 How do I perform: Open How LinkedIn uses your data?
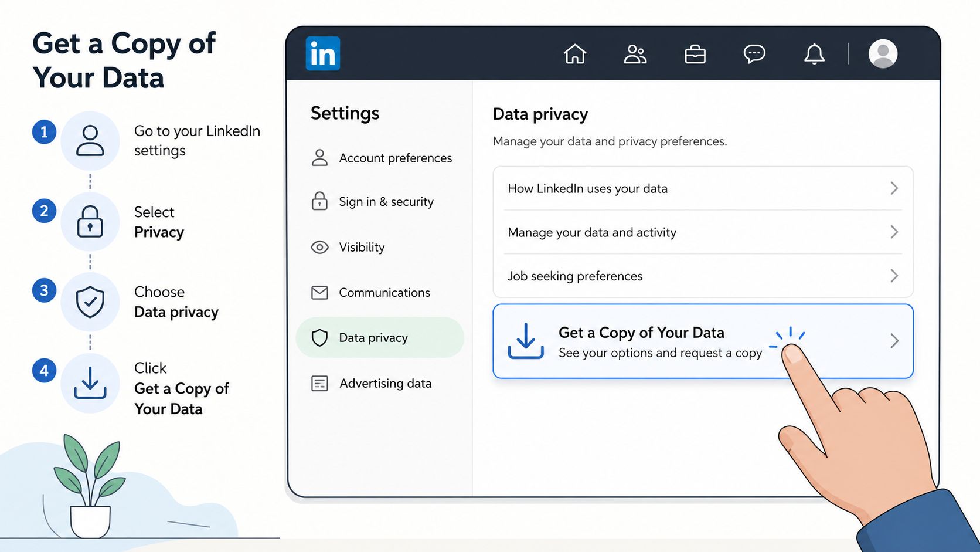[x=703, y=188]
